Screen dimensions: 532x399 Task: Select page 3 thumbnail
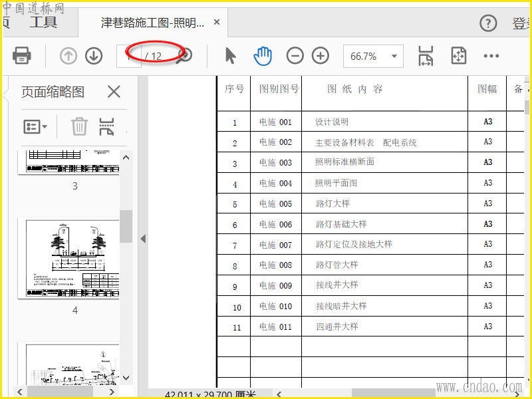[69, 162]
